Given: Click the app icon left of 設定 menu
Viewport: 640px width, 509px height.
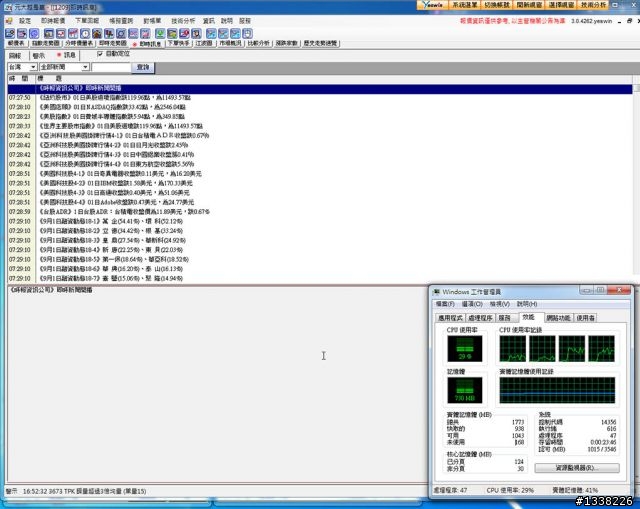Looking at the screenshot, I should [x=9, y=20].
